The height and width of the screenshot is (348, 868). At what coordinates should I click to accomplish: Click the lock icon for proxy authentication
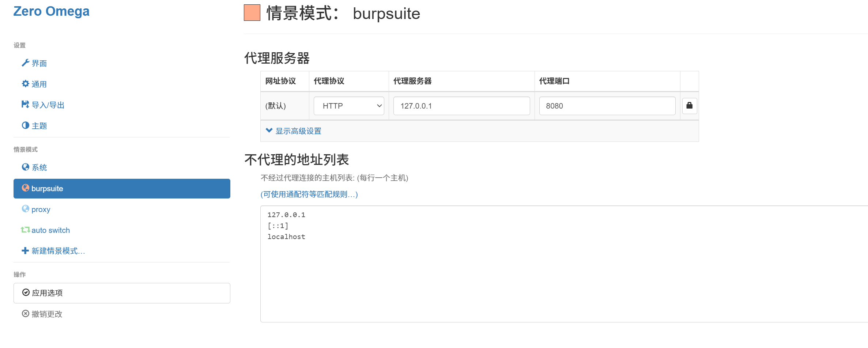pos(689,106)
